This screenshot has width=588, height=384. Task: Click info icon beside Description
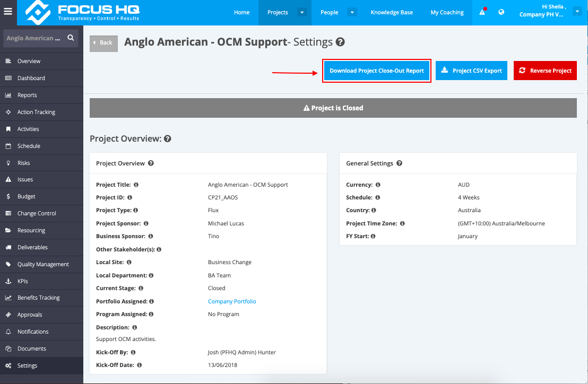(135, 327)
